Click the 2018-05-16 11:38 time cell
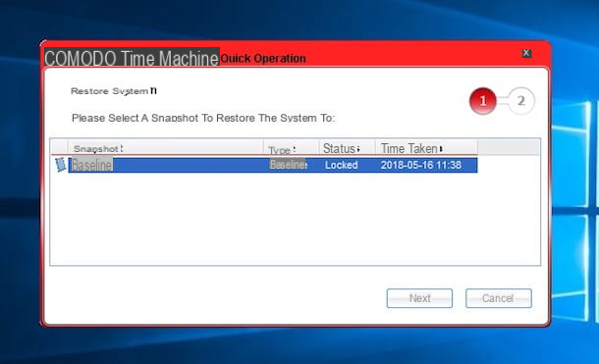The image size is (599, 364). [421, 165]
